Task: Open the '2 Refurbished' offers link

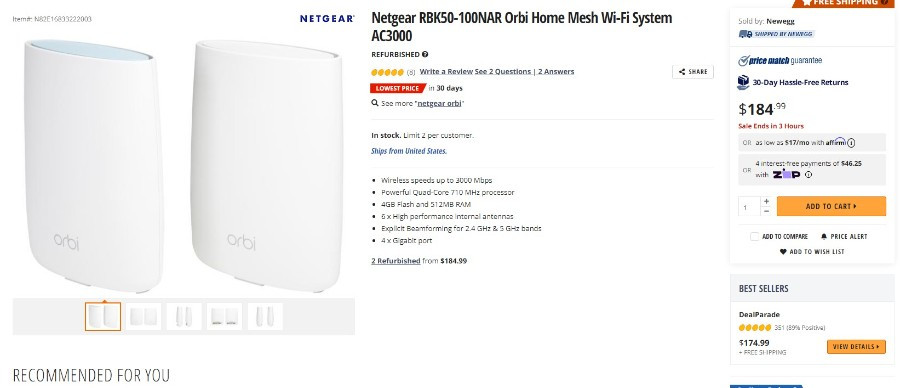Action: click(395, 261)
